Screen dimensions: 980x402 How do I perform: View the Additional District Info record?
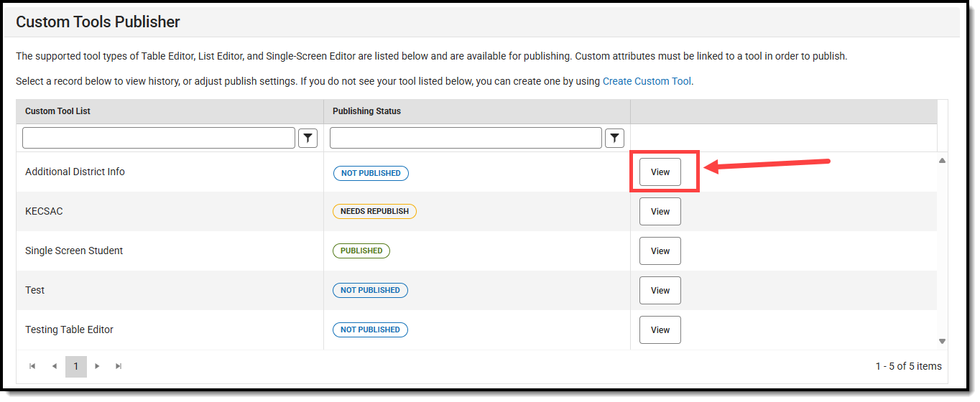(660, 172)
